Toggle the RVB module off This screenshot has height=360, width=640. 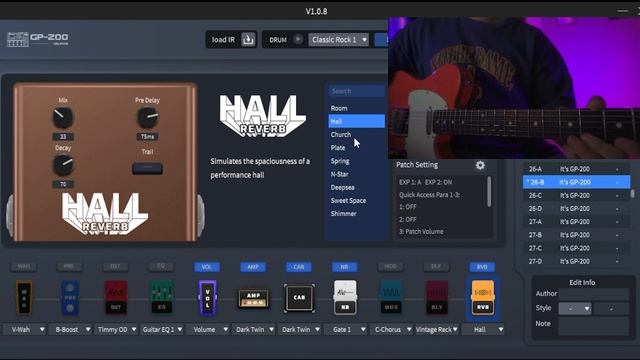coord(482,267)
